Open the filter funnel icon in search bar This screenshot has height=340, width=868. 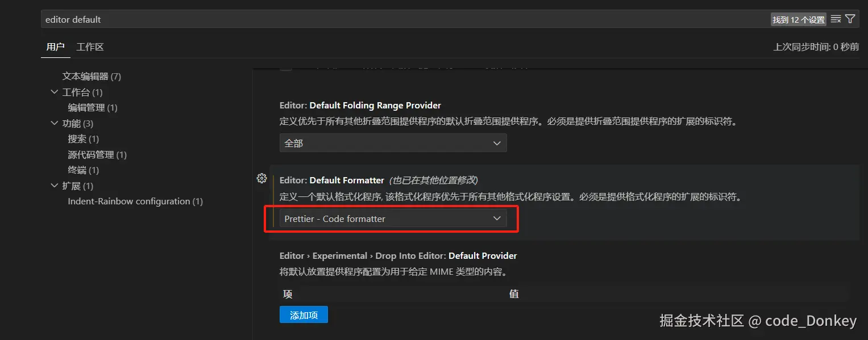[850, 19]
